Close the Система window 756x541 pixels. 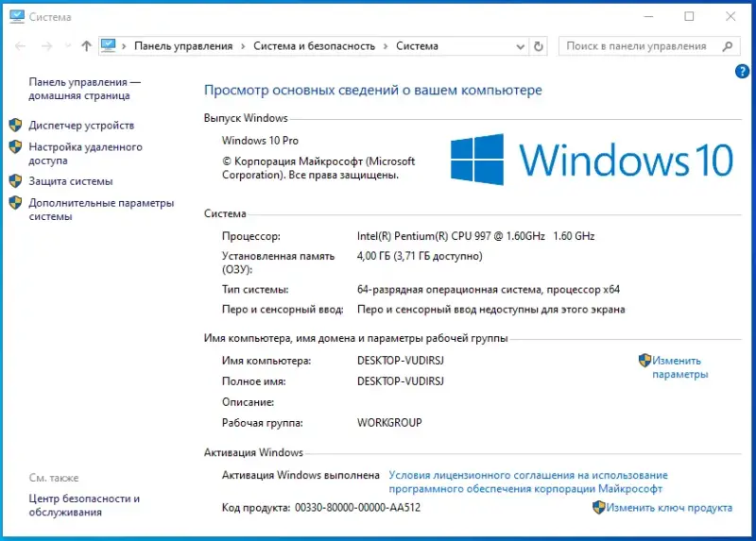[x=730, y=16]
